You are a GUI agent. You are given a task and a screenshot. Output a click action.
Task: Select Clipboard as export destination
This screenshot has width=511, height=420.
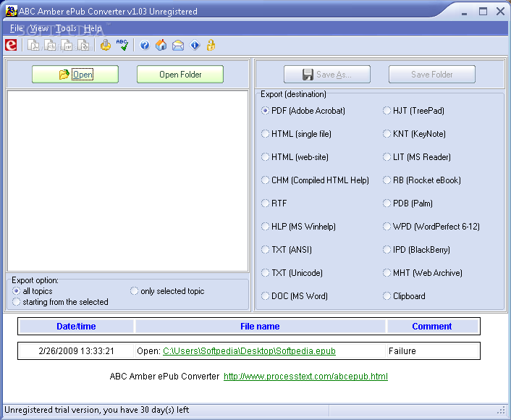click(404, 295)
